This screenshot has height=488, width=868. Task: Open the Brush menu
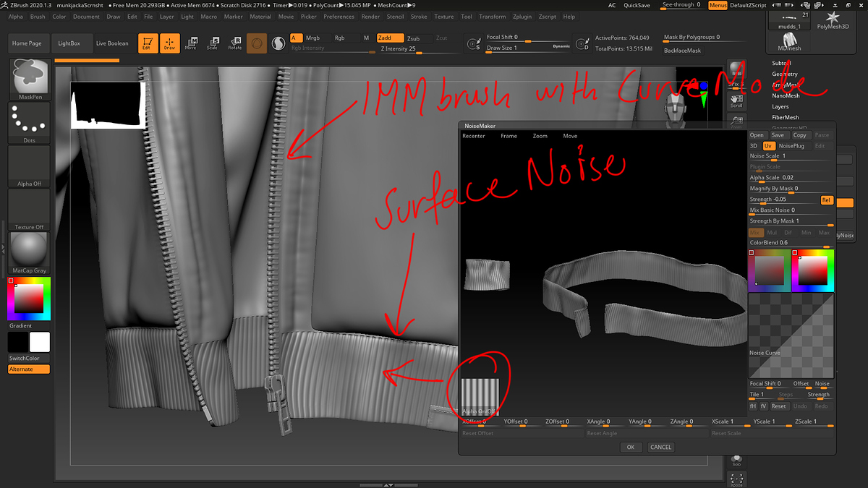coord(38,17)
